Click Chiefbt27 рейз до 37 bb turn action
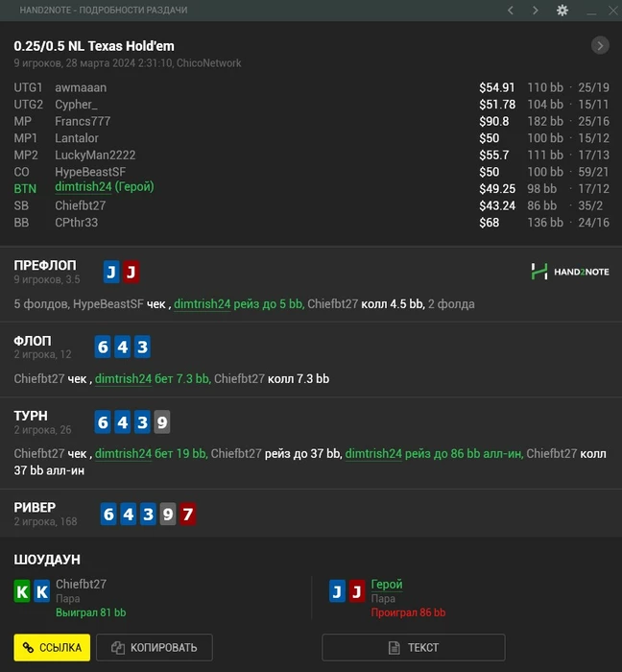Image resolution: width=622 pixels, height=672 pixels. 276,453
